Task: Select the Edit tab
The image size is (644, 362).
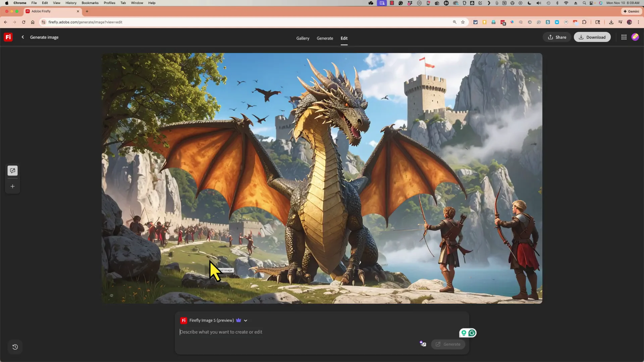Action: [344, 38]
